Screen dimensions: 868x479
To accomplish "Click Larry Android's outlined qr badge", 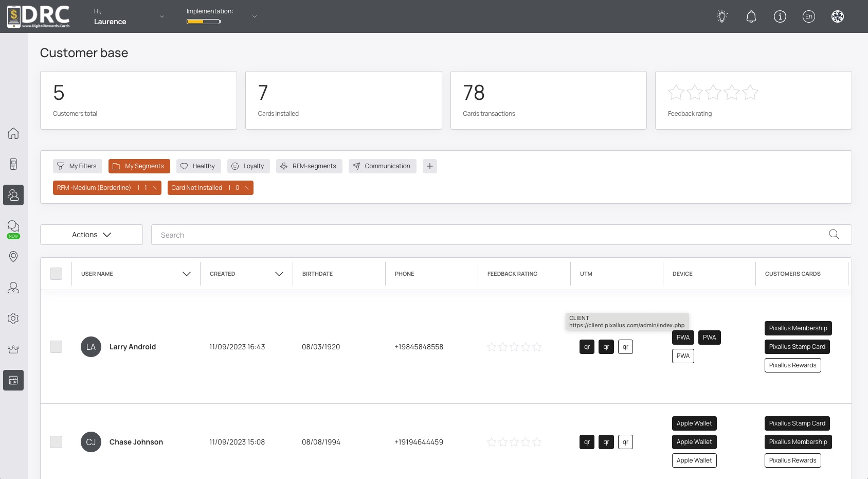I will 625,347.
